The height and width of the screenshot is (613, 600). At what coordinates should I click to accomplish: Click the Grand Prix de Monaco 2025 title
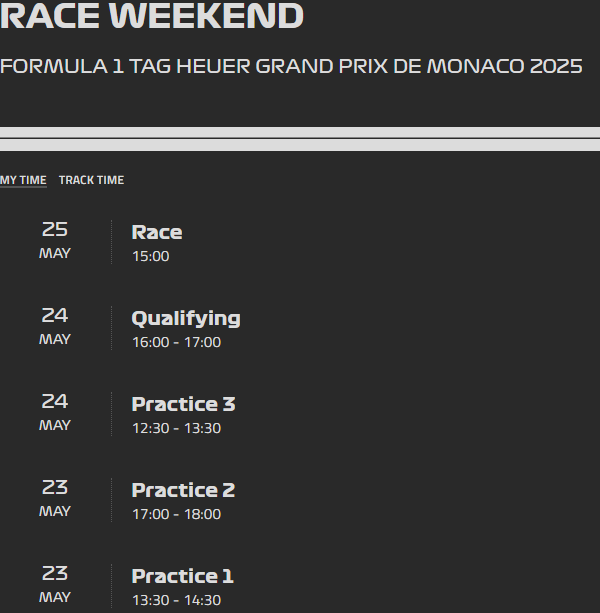click(291, 66)
